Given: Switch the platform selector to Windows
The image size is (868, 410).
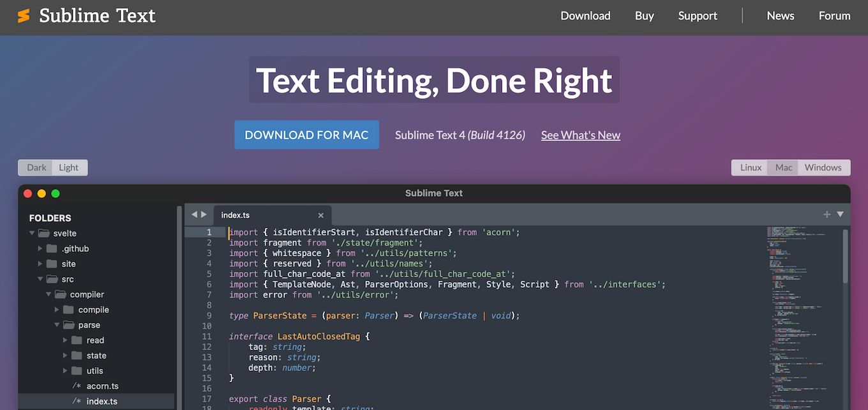Looking at the screenshot, I should tap(823, 167).
